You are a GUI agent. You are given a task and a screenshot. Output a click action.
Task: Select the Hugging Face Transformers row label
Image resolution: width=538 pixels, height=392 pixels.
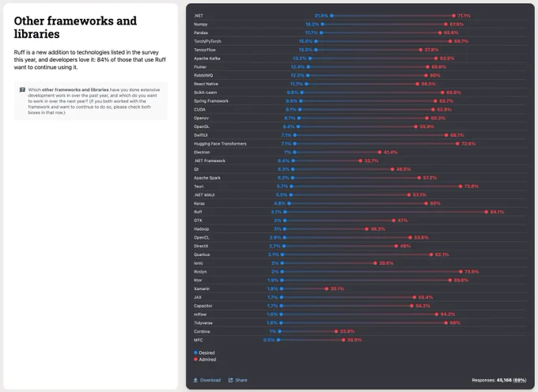[220, 144]
